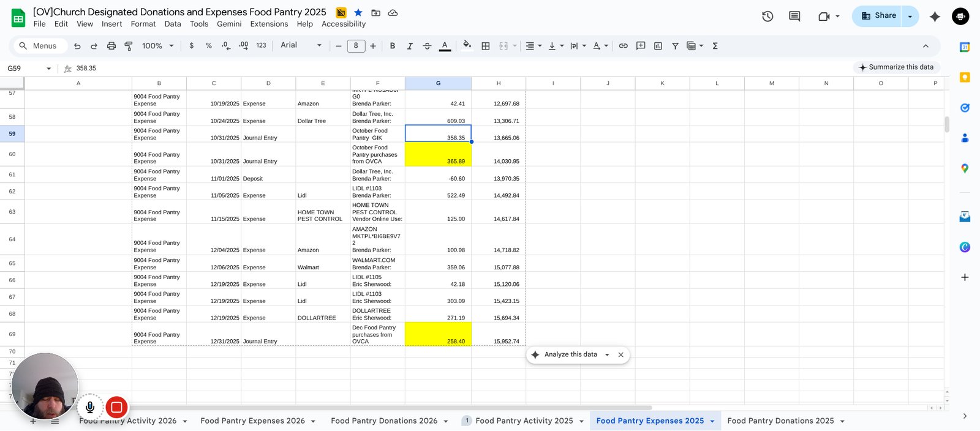Open Google Maps in the side panel
Image resolution: width=980 pixels, height=431 pixels.
965,168
